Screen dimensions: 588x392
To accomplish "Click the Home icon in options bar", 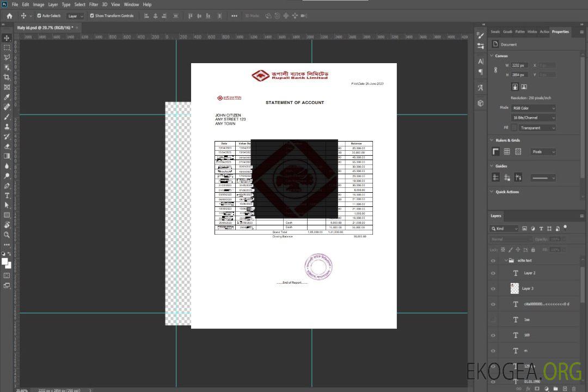I will [x=9, y=16].
